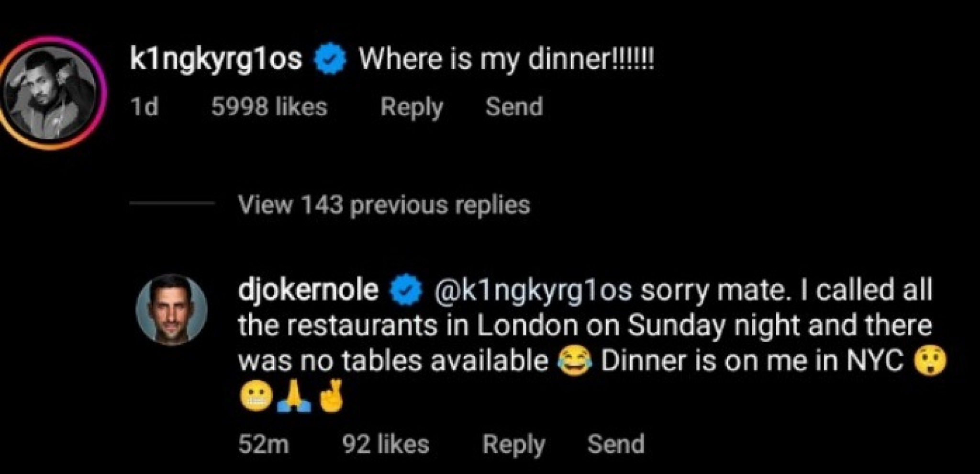Image resolution: width=980 pixels, height=474 pixels.
Task: Click the @k1ngkyrg1os mention in the reply
Action: (533, 290)
